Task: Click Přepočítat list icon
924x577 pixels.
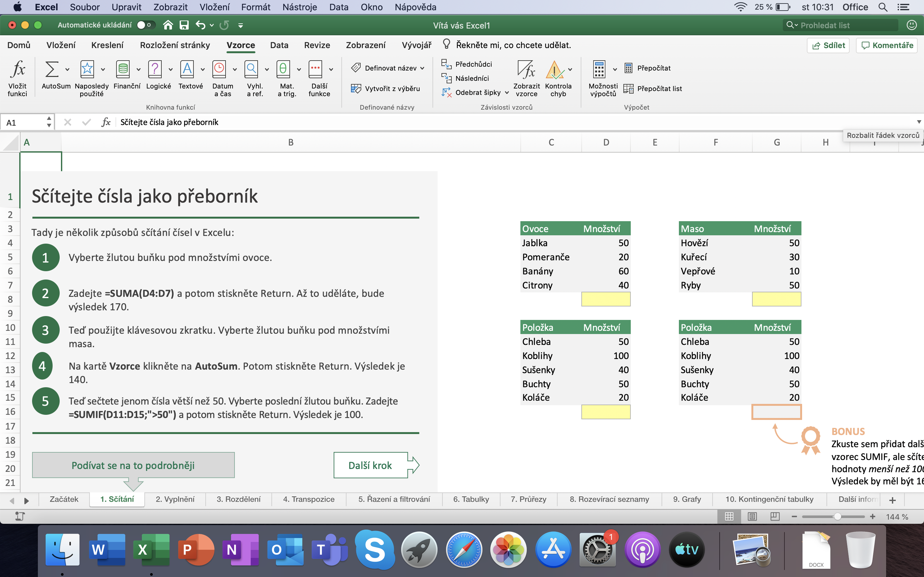Action: [x=628, y=88]
